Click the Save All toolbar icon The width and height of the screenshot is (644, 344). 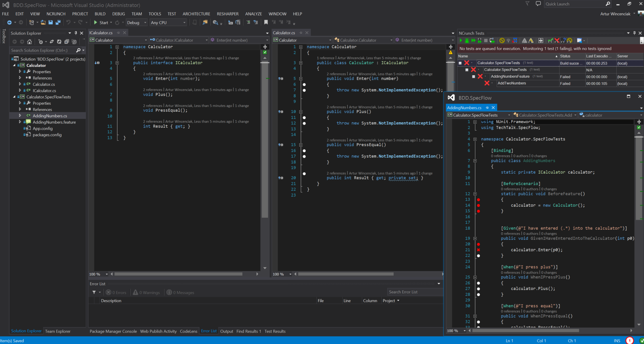[x=58, y=22]
